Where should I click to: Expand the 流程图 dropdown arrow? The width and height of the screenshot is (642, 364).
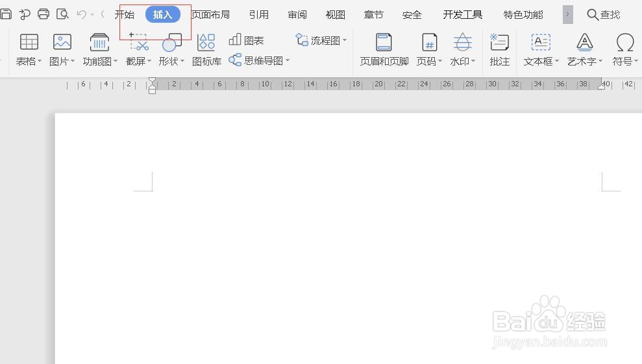coord(345,40)
